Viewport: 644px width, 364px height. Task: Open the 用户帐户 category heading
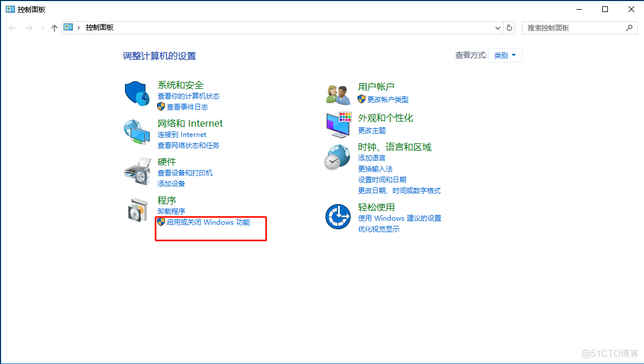tap(376, 87)
